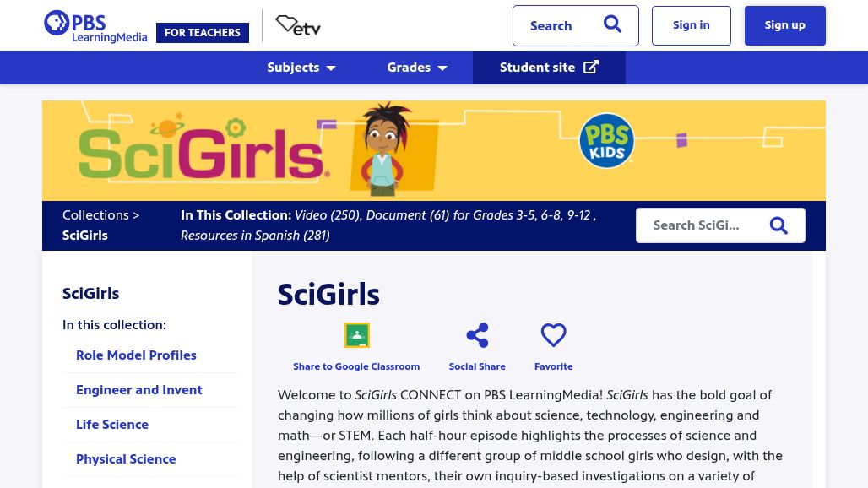Click the Social Share icon
The height and width of the screenshot is (488, 868).
[477, 335]
